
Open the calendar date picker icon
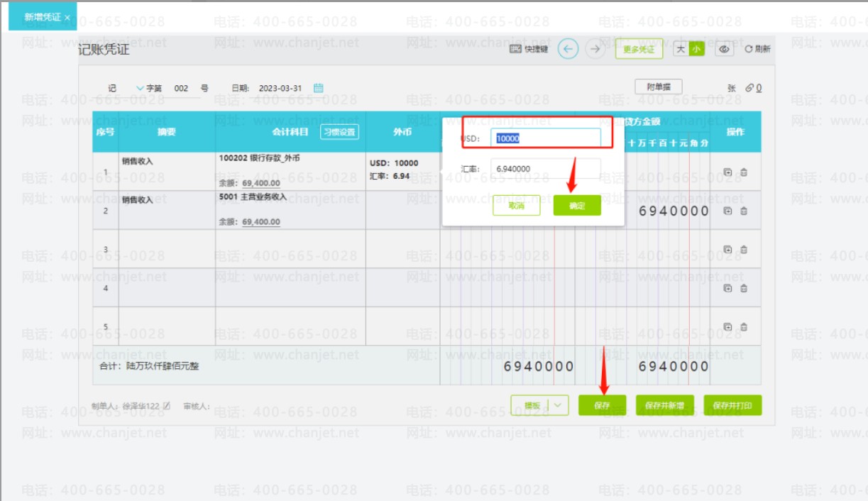(319, 89)
